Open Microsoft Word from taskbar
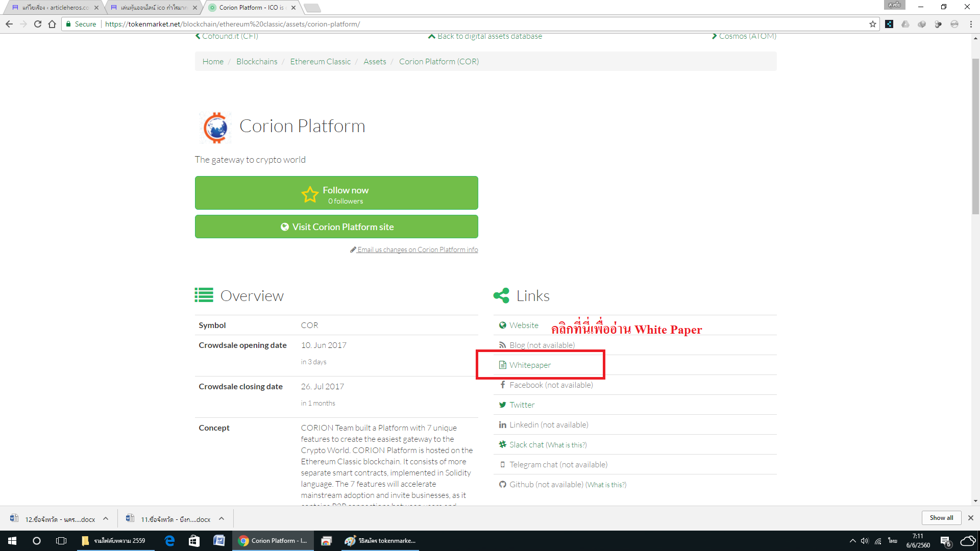 click(x=219, y=541)
